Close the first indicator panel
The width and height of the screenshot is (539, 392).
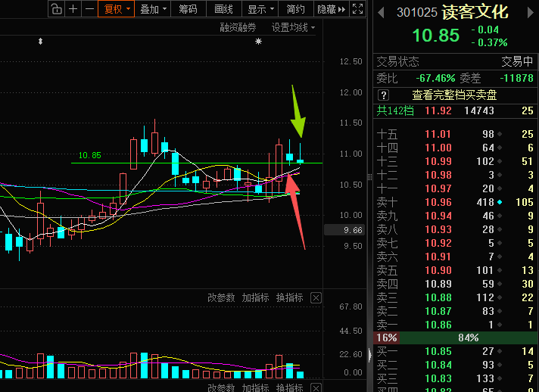316,297
